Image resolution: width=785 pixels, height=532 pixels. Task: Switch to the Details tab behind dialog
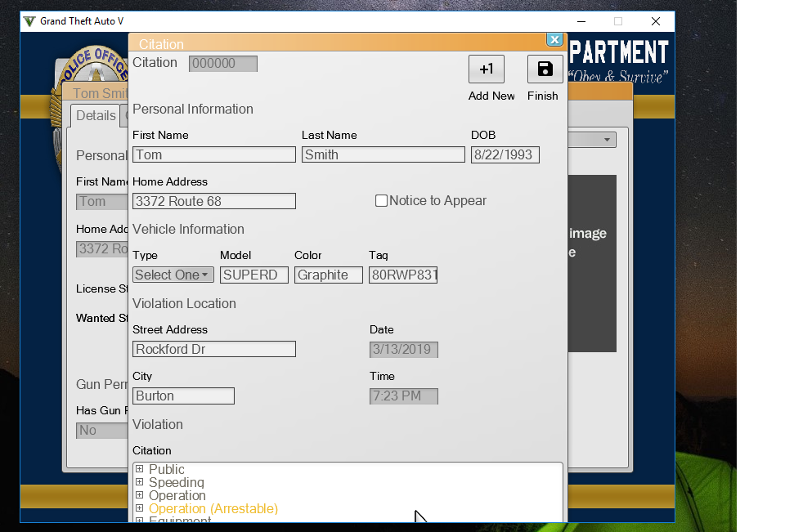96,115
